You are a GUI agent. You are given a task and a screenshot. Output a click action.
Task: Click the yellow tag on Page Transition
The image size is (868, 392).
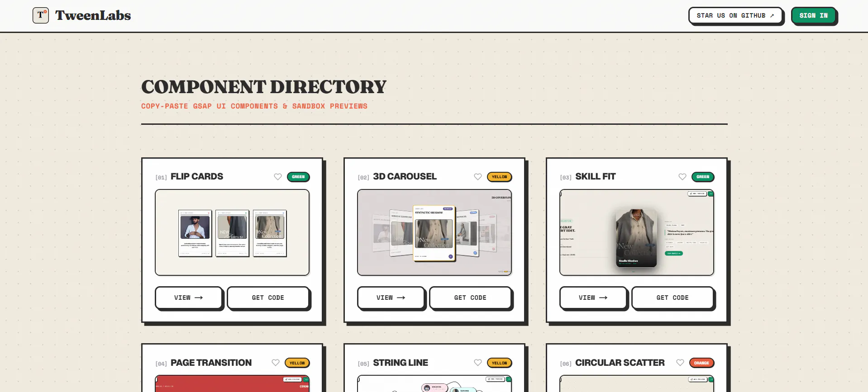coord(297,363)
